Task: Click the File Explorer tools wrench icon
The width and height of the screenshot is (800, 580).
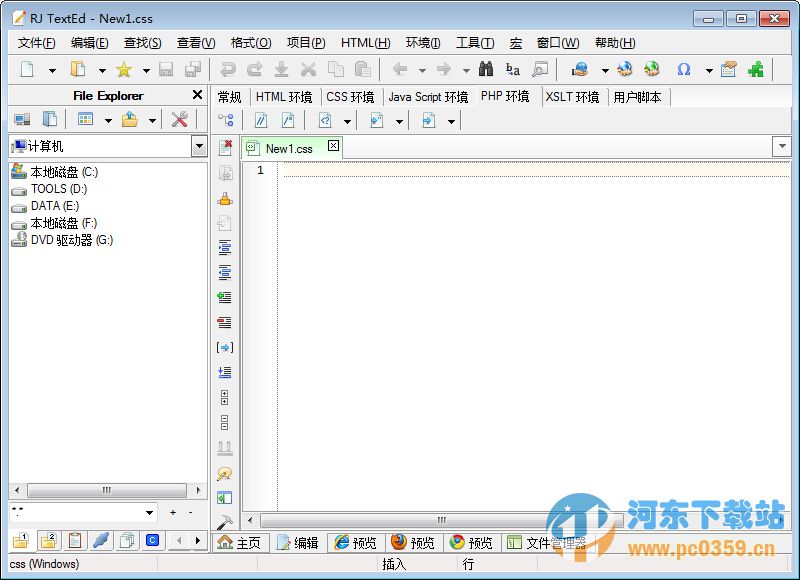Action: (179, 119)
